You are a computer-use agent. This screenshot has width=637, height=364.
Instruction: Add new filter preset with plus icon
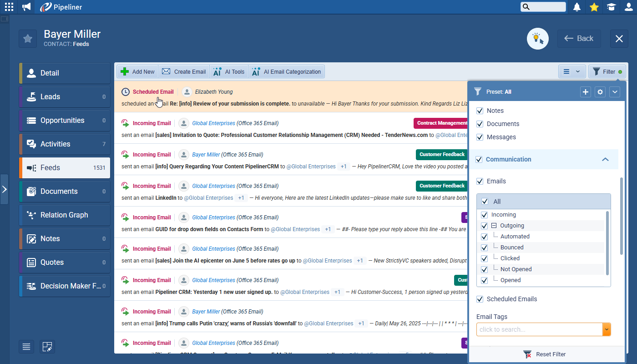point(586,92)
